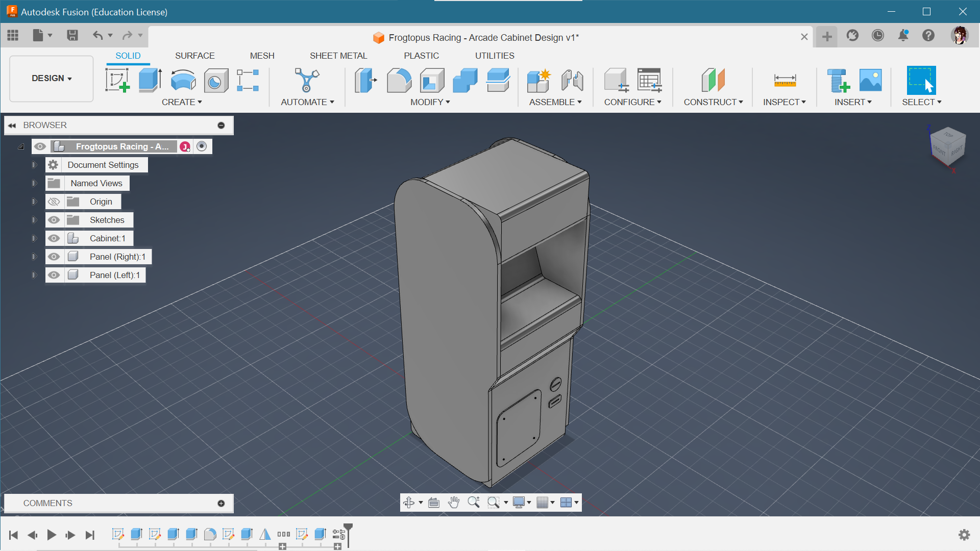Viewport: 980px width, 551px height.
Task: Switch to the SURFACE tab
Action: 195,56
